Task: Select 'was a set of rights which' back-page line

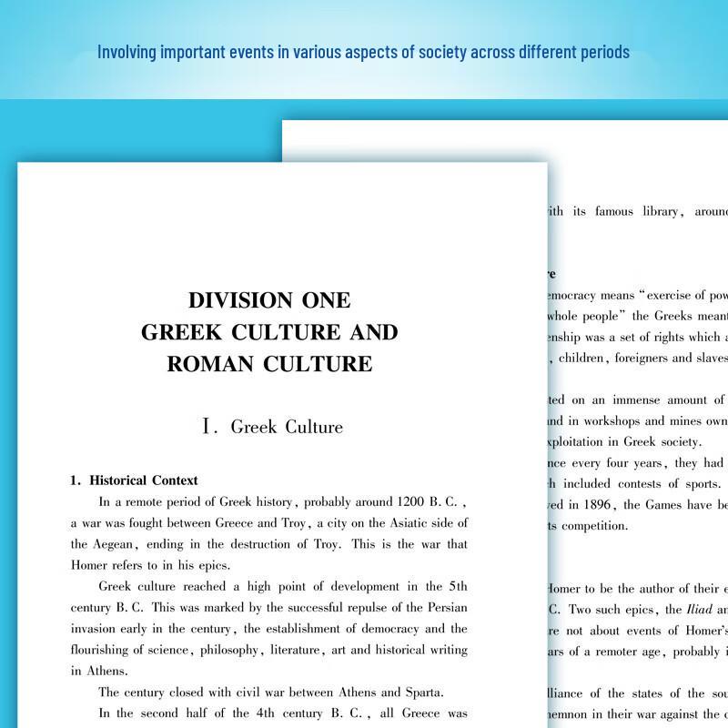Action: coord(652,337)
